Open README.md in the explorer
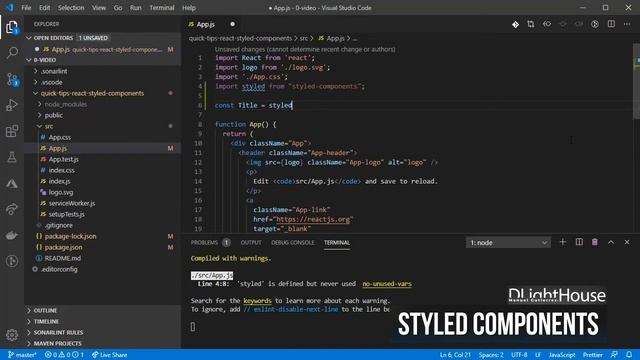This screenshot has height=360, width=640. tap(62, 258)
